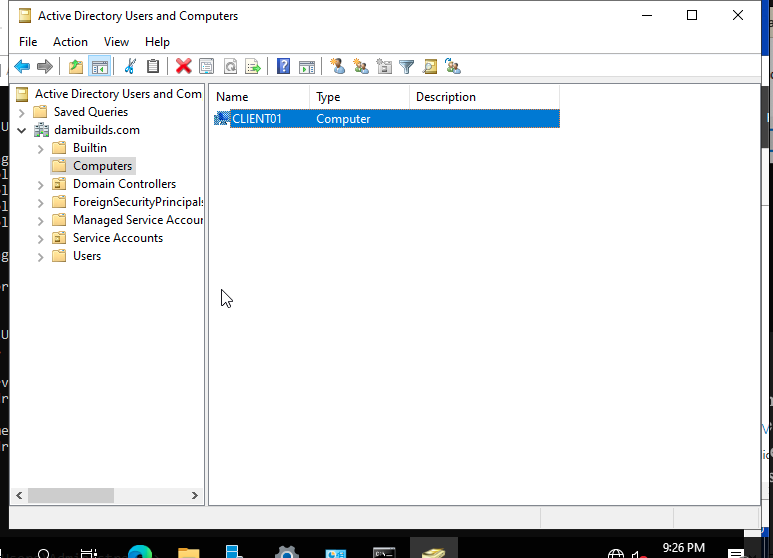This screenshot has width=773, height=558.
Task: Open the View menu
Action: click(x=116, y=42)
